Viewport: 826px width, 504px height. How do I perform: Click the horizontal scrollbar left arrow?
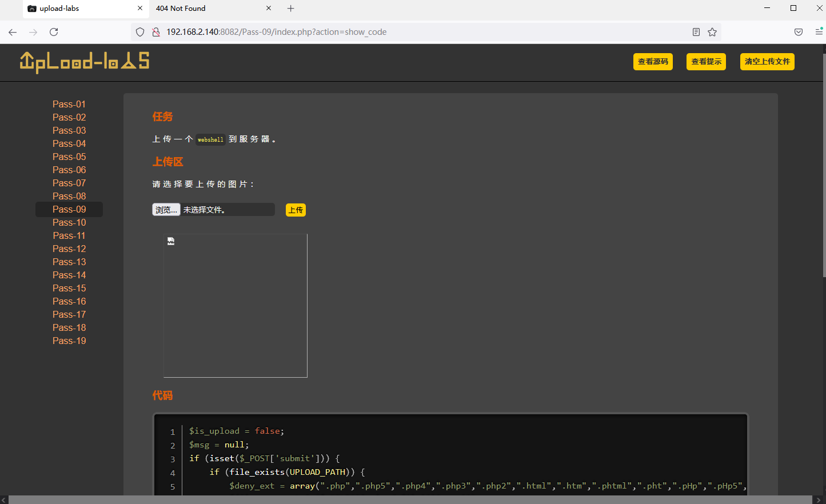(4, 500)
